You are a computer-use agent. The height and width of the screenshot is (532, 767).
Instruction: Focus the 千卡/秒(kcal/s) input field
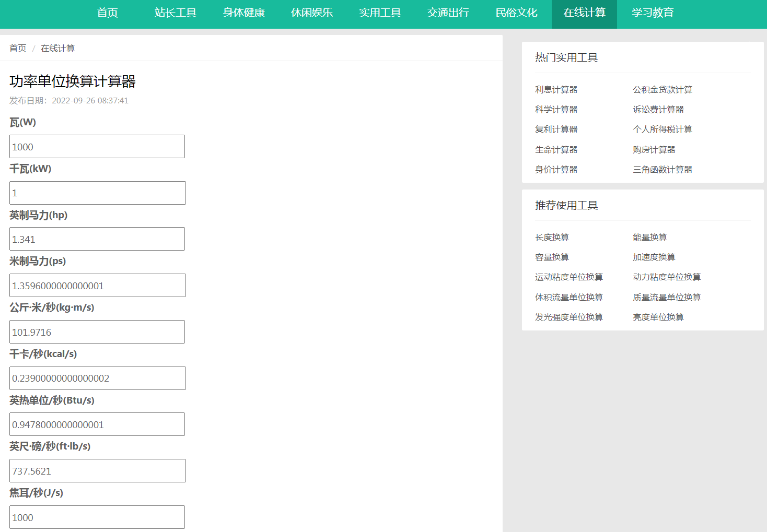tap(97, 378)
